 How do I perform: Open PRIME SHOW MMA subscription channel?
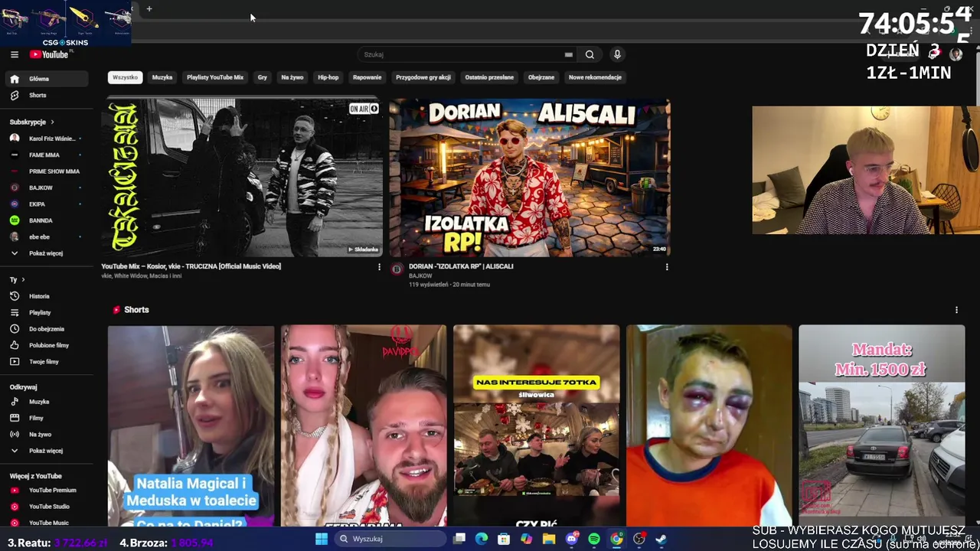tap(47, 171)
